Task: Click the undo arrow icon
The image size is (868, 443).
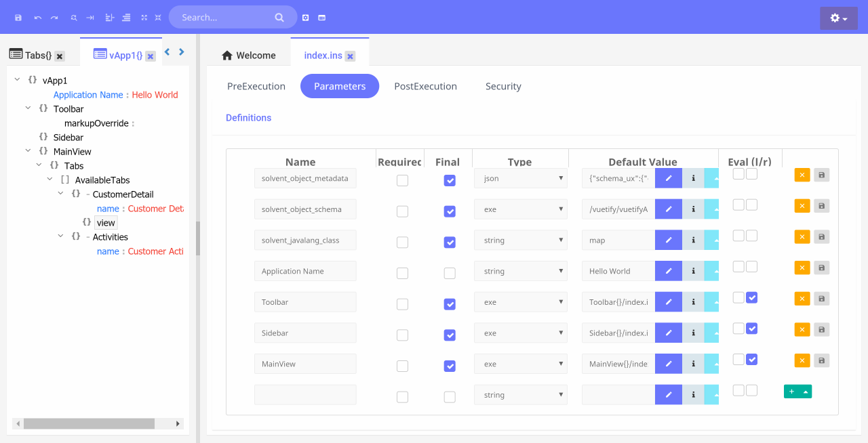Action: [37, 18]
